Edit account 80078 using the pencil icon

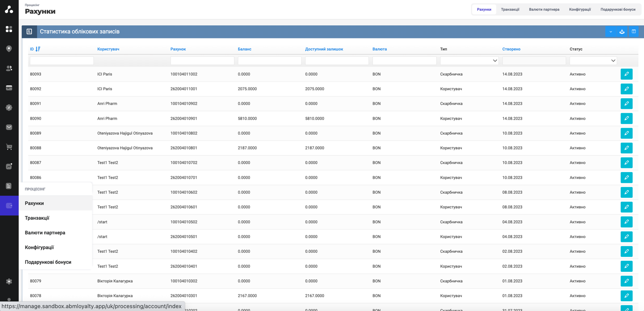click(x=626, y=296)
